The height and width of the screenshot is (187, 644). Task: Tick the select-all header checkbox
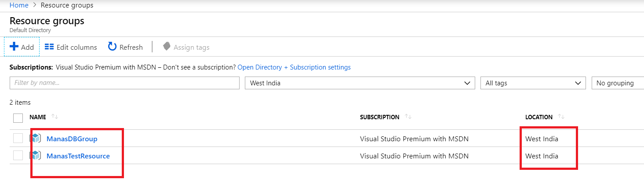[18, 118]
